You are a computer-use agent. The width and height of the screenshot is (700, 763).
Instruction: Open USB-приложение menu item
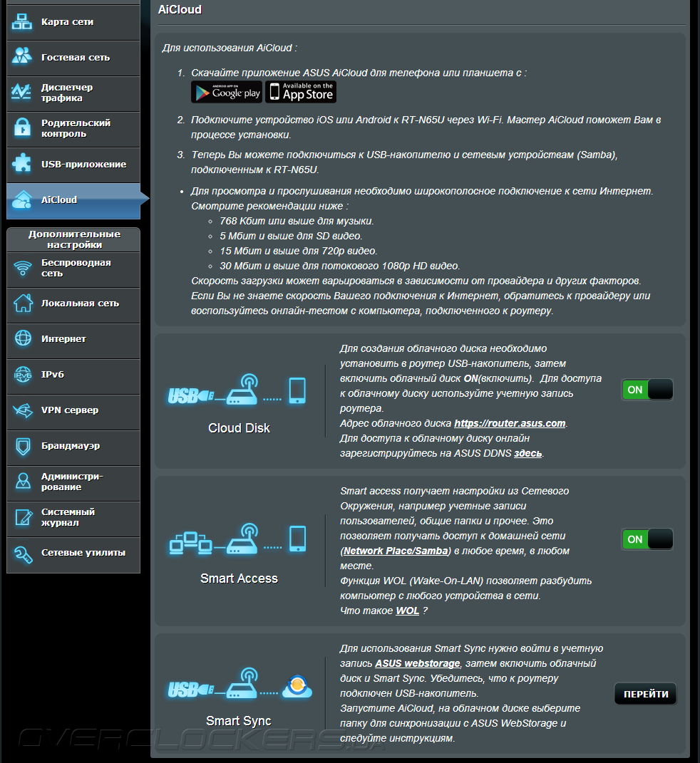[73, 165]
